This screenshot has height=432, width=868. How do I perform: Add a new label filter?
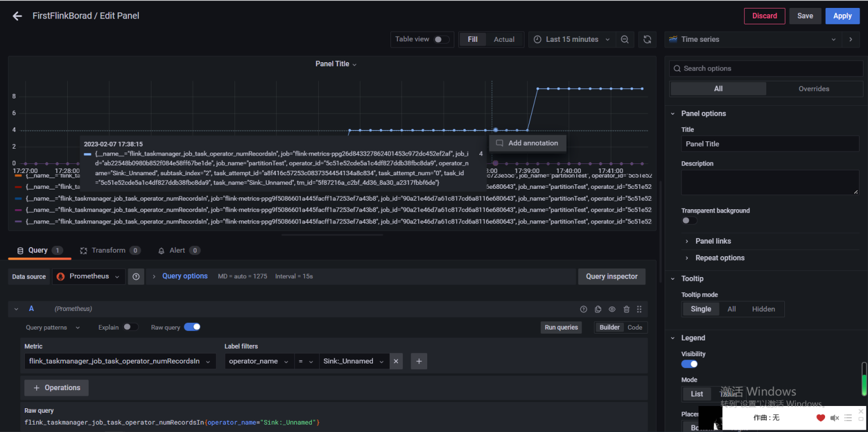tap(419, 361)
